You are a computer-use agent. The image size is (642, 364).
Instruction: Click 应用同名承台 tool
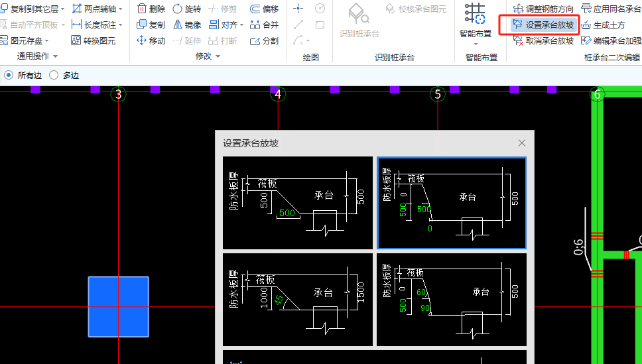point(611,9)
